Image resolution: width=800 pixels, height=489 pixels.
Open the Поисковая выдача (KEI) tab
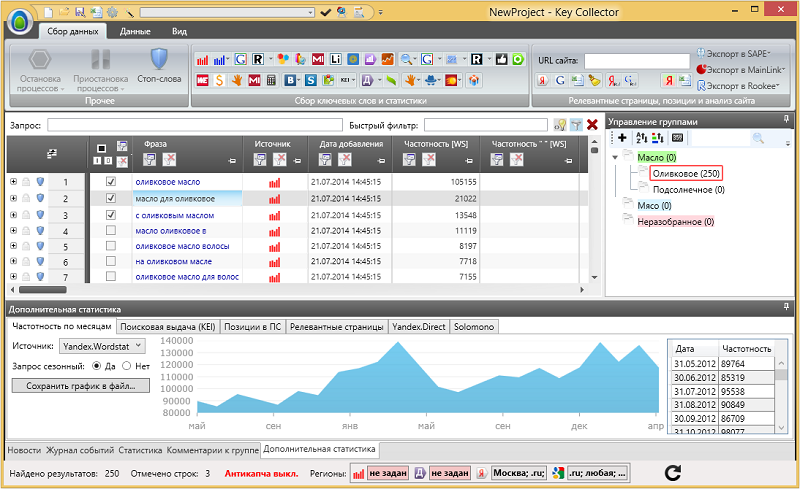pyautogui.click(x=166, y=327)
